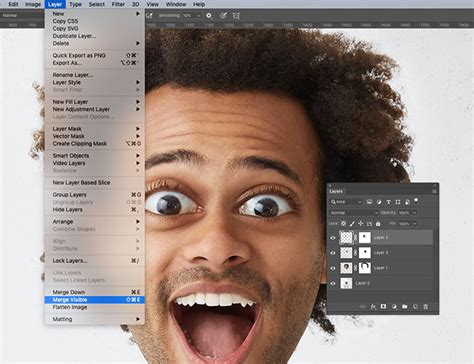Open the Normal blend mode dropdown in Layers
This screenshot has height=364, width=474.
pos(354,213)
